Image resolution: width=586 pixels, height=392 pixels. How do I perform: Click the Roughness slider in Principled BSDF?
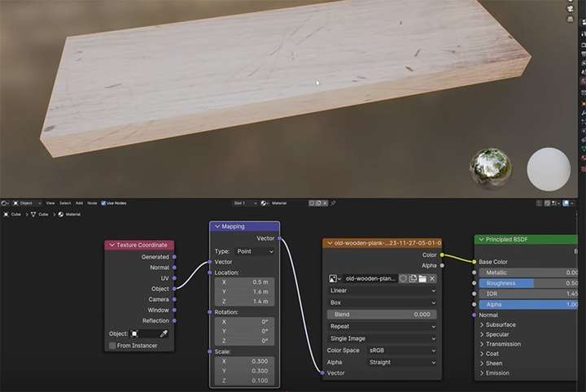[x=528, y=283]
